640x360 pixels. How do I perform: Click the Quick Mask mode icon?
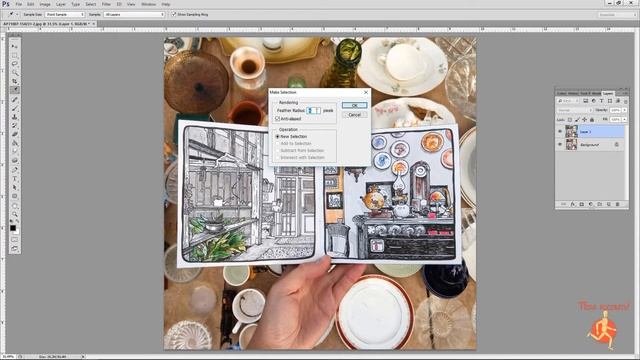(14, 240)
